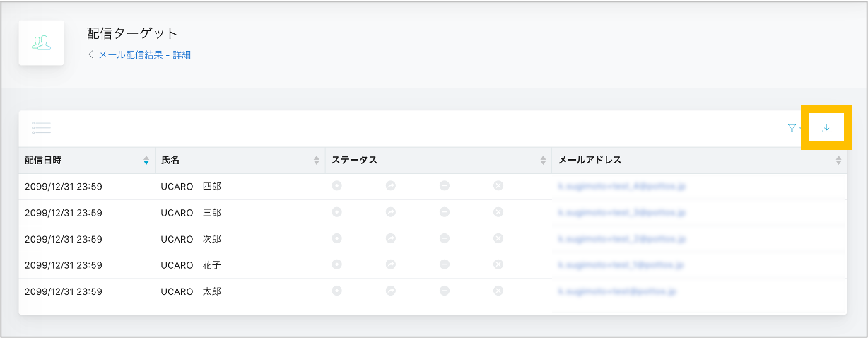Open the email address link for UCARO 次郎
Image resolution: width=868 pixels, height=338 pixels.
pyautogui.click(x=621, y=239)
